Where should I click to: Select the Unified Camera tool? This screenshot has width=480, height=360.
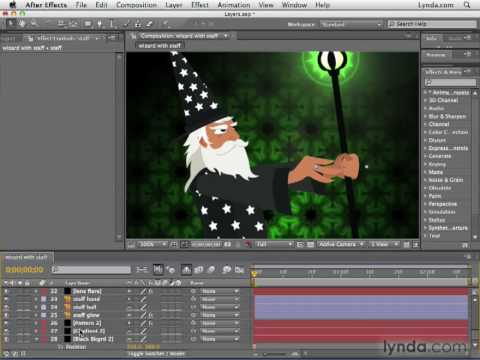[x=61, y=24]
